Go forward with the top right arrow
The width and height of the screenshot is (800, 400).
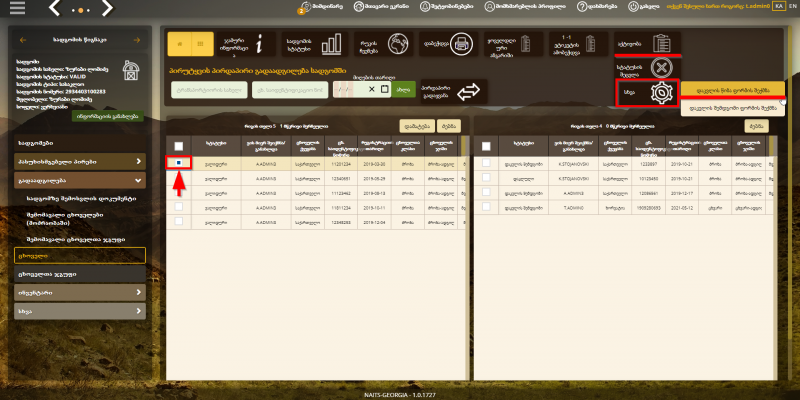point(107,8)
